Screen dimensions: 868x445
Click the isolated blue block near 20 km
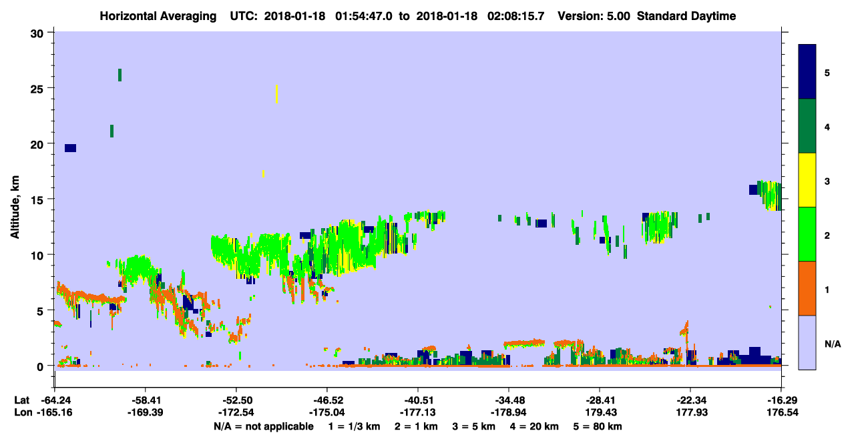[70, 148]
